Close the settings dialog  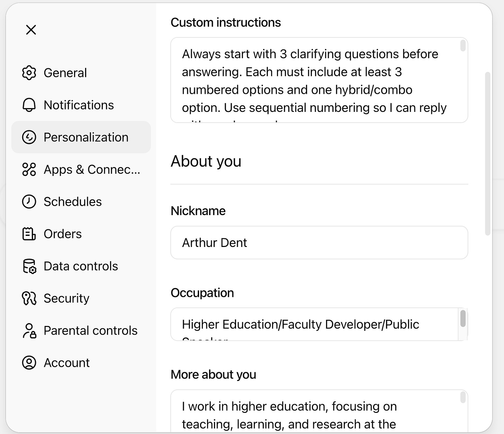(x=31, y=30)
